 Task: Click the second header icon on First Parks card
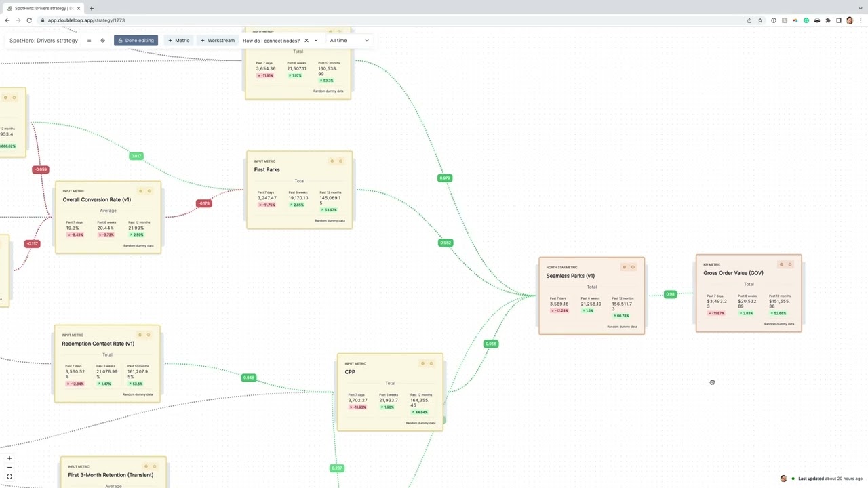tap(341, 161)
